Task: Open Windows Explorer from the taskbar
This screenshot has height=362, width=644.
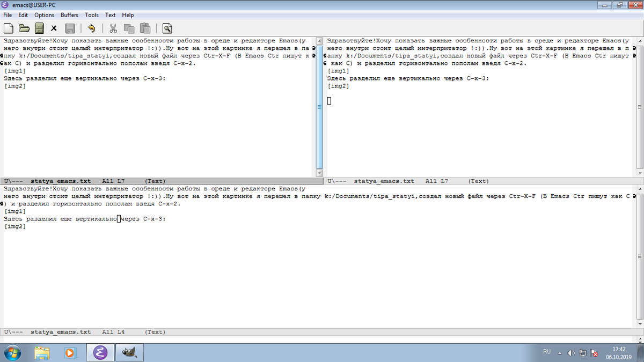Action: pyautogui.click(x=42, y=352)
